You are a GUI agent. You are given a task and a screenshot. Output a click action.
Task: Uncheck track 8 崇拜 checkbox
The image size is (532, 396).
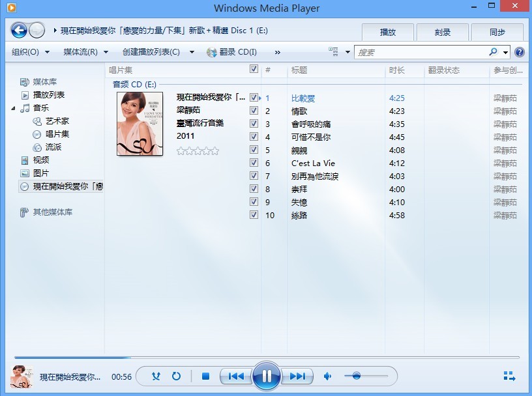[254, 188]
